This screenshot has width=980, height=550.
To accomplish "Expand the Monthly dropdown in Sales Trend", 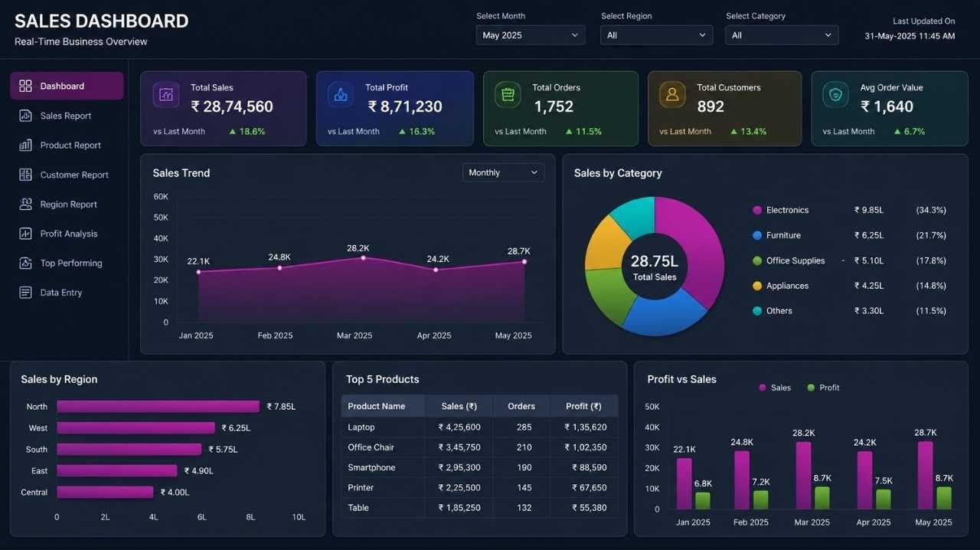I will (x=503, y=172).
